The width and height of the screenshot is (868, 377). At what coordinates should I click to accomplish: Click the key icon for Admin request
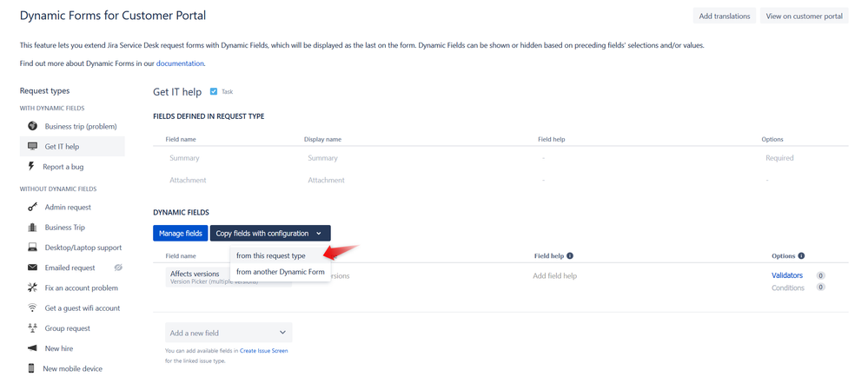tap(32, 207)
